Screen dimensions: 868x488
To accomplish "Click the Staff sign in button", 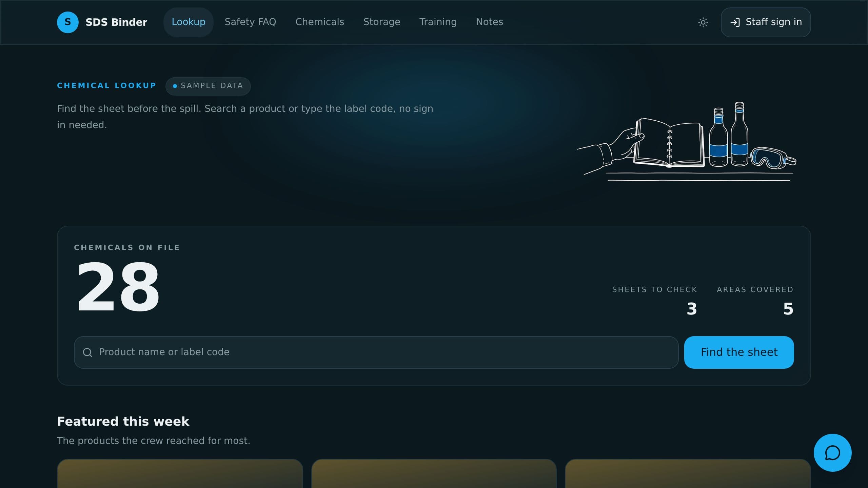I will pyautogui.click(x=766, y=22).
